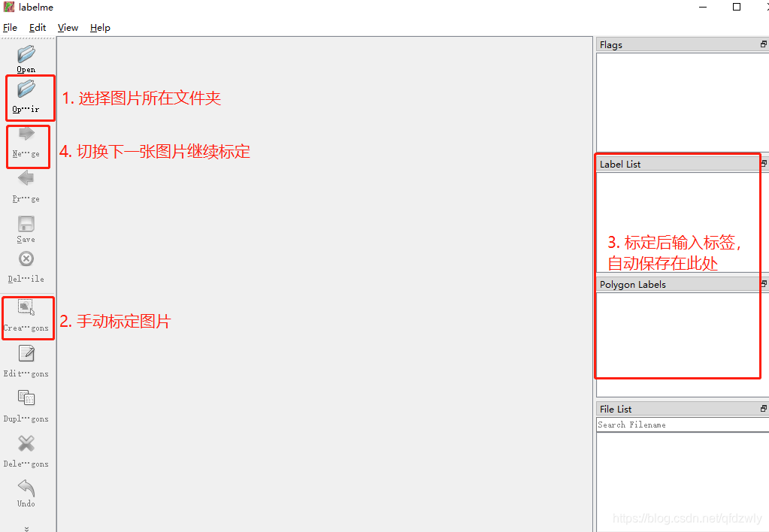Undock the Polygon Labels panel float button
The image size is (769, 532).
pos(764,284)
